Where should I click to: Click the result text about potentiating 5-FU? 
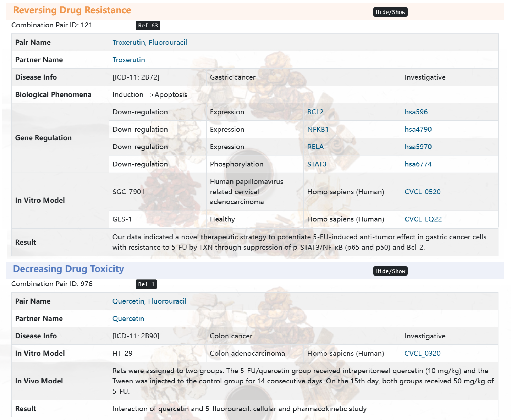299,242
